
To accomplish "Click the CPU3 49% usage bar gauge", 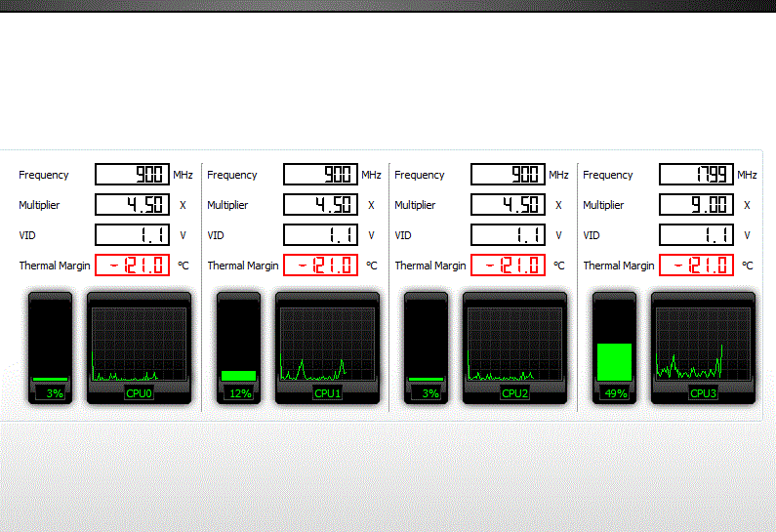I will pos(614,348).
